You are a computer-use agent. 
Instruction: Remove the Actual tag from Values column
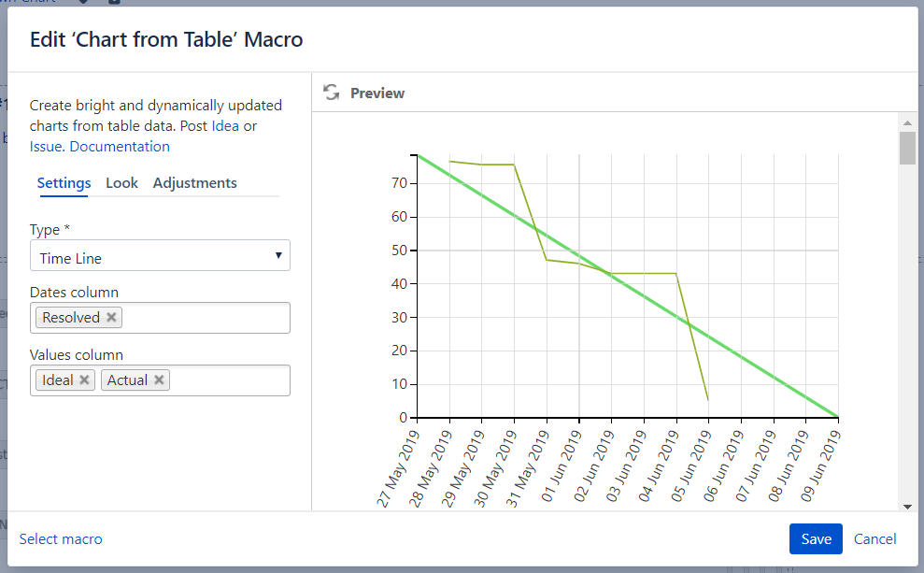[x=159, y=380]
